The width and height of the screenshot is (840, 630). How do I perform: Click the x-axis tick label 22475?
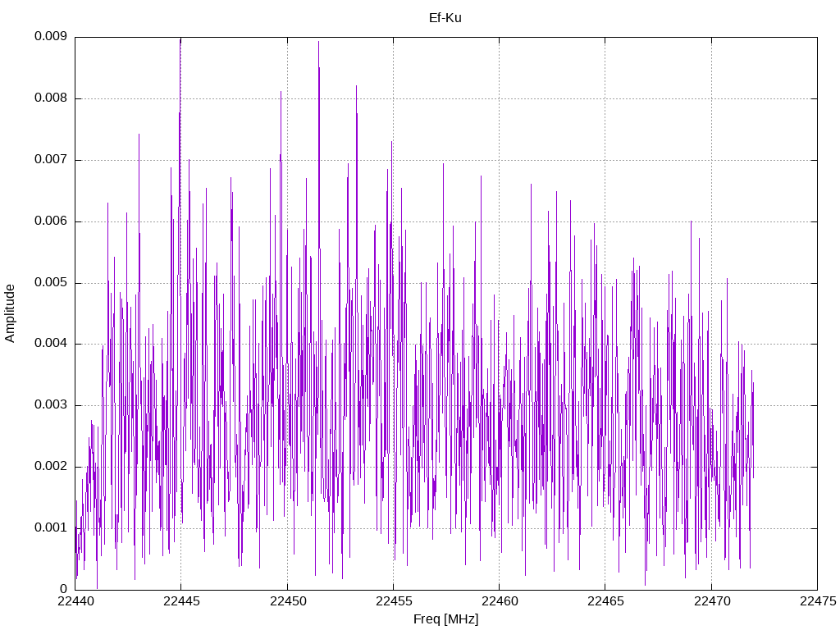pyautogui.click(x=818, y=601)
